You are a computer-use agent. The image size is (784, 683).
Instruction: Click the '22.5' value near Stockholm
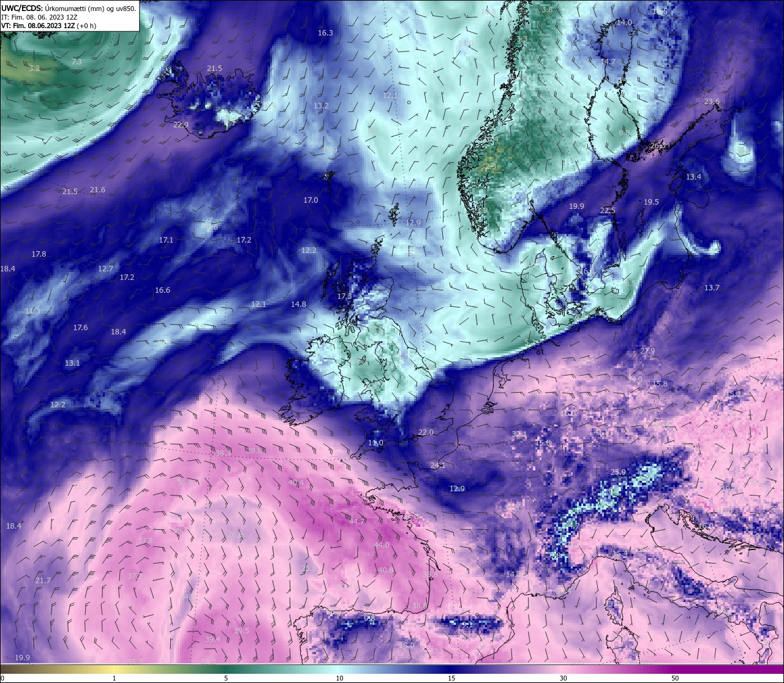[x=607, y=211]
